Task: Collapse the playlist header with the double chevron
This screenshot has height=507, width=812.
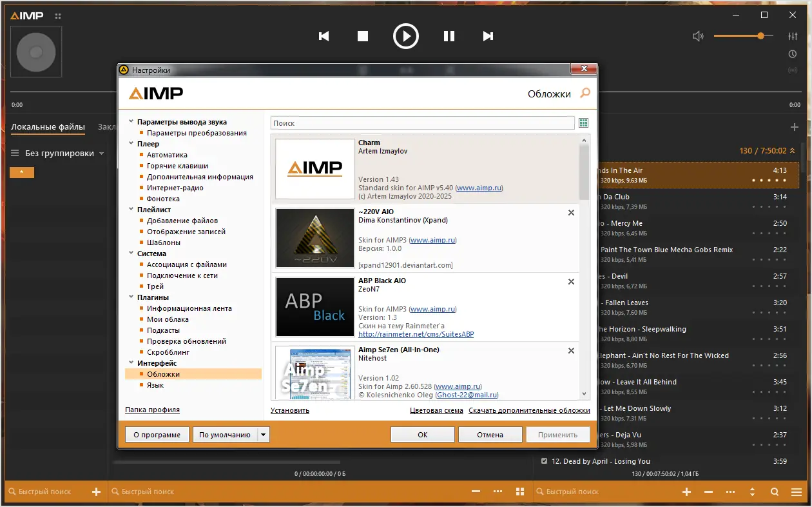Action: [793, 150]
